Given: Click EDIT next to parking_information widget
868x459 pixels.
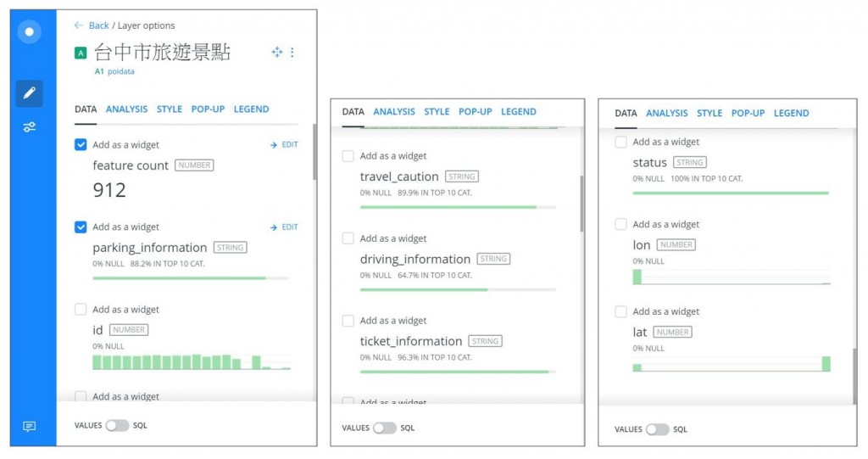Looking at the screenshot, I should [284, 227].
